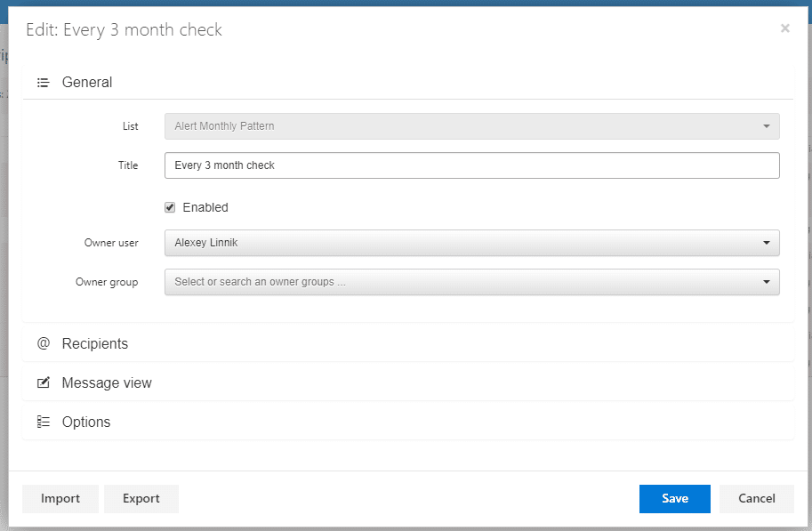Click the Owner user label
812x531 pixels.
point(111,243)
